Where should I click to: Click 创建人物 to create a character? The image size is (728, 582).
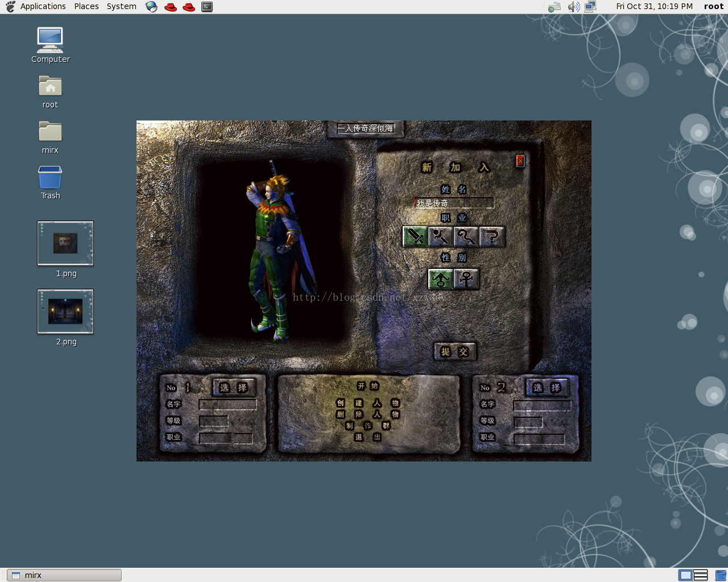click(x=368, y=403)
